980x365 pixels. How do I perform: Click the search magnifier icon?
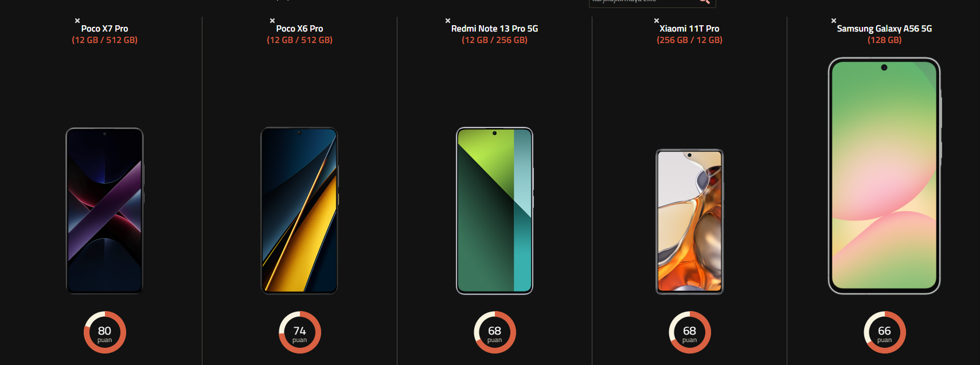704,2
